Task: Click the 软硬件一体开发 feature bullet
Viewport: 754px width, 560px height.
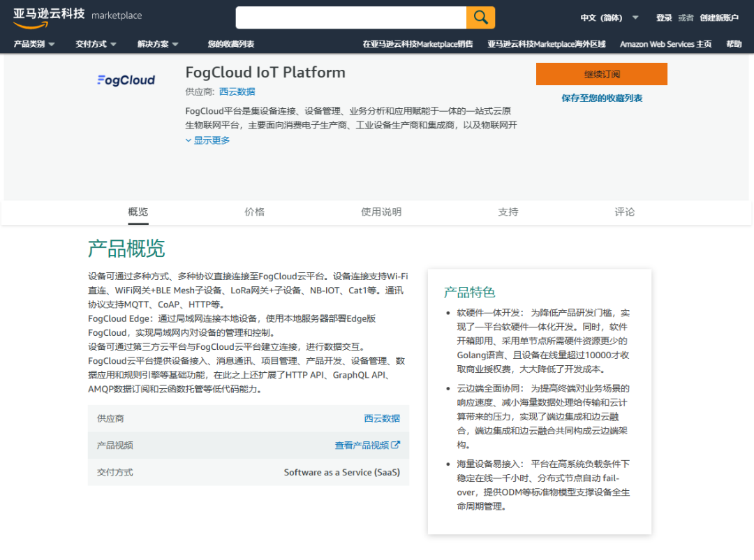Action: [543, 341]
